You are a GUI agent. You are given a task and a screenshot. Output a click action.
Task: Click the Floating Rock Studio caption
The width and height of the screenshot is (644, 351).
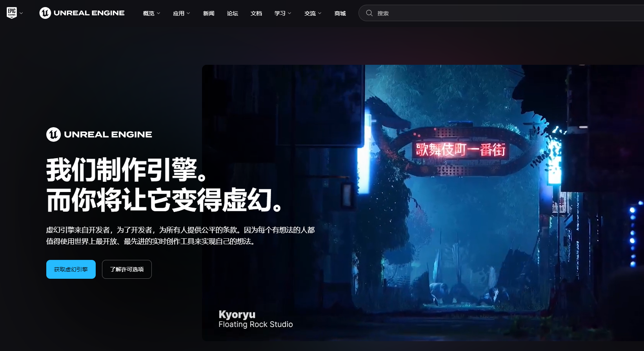256,324
